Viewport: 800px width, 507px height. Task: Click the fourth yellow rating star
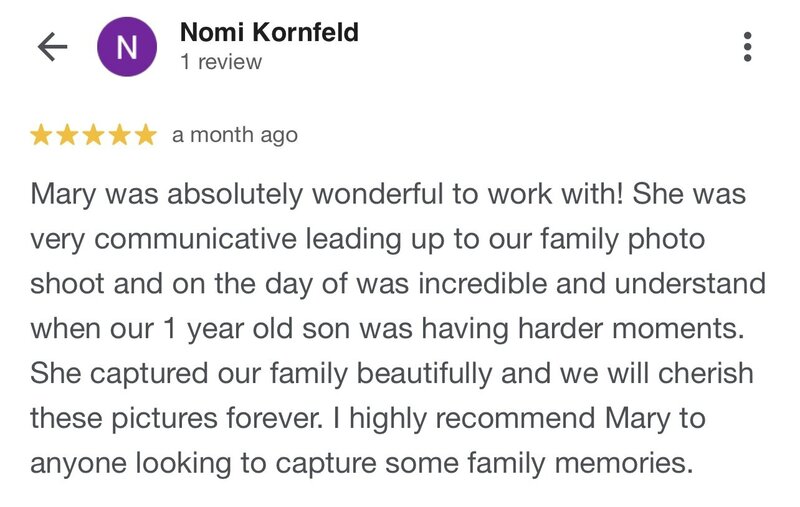click(119, 135)
